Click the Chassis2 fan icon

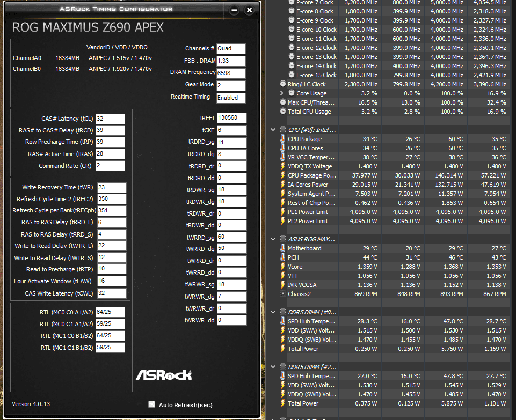click(282, 294)
